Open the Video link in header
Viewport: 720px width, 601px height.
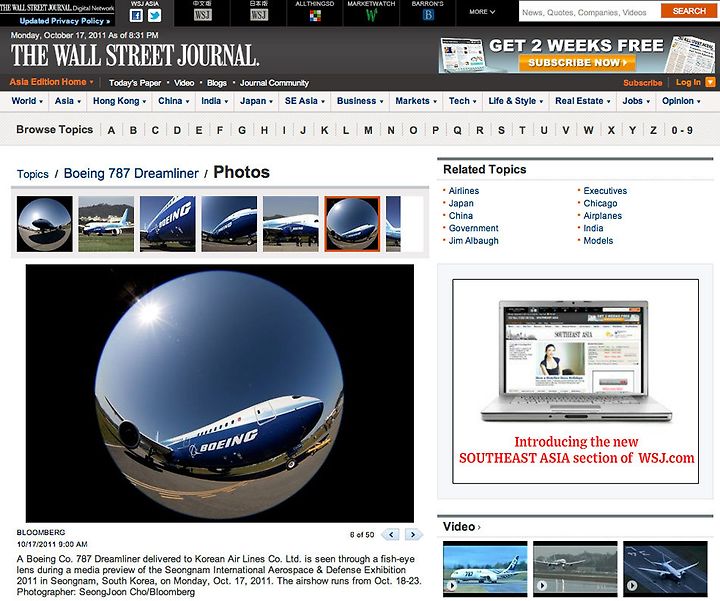pos(184,83)
